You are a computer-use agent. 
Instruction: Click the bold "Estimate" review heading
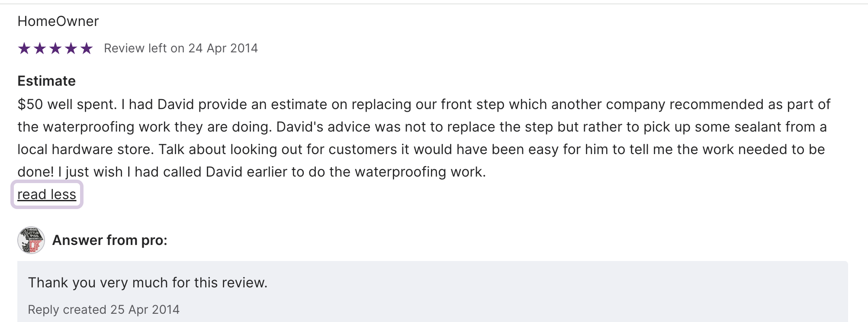[x=46, y=81]
